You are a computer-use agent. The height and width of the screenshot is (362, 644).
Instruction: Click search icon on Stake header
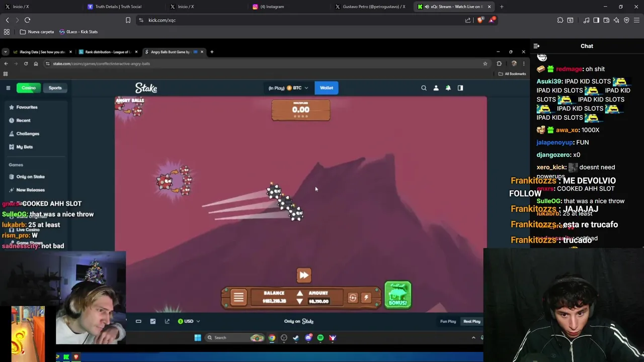(424, 88)
